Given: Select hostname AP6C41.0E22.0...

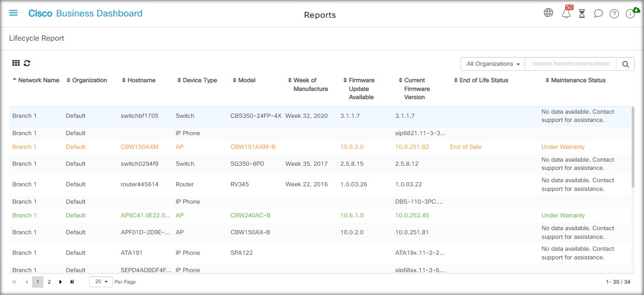Looking at the screenshot, I should pos(146,216).
